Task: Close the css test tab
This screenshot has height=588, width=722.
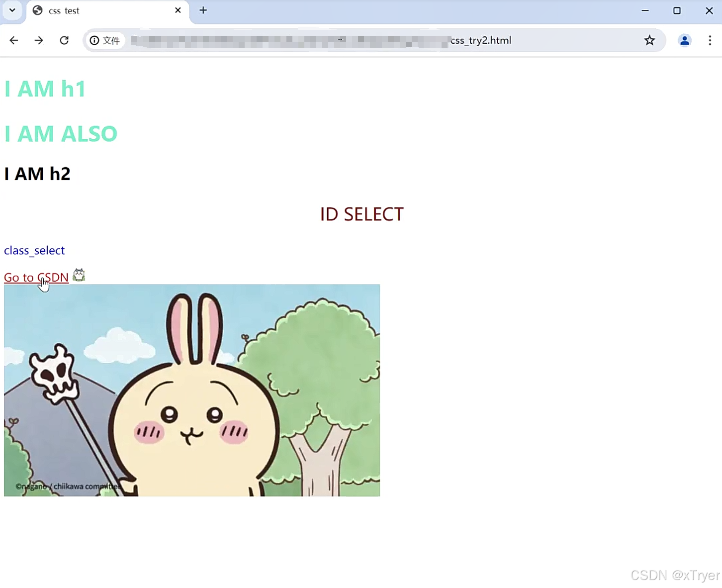Action: pyautogui.click(x=178, y=10)
